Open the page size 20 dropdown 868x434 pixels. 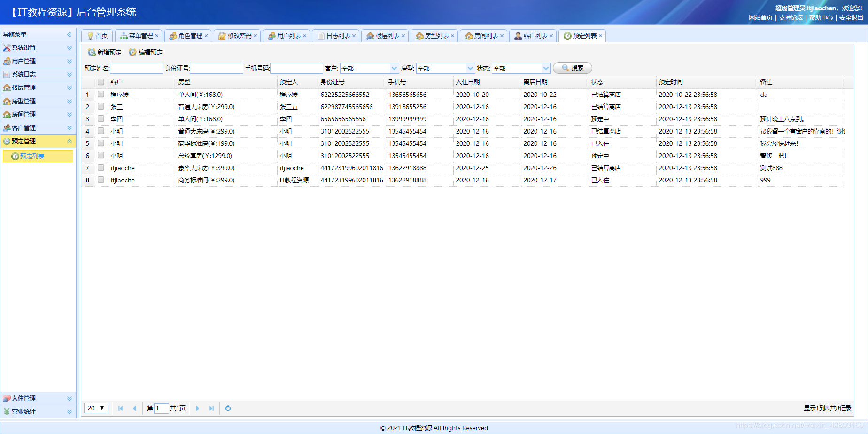pos(96,408)
